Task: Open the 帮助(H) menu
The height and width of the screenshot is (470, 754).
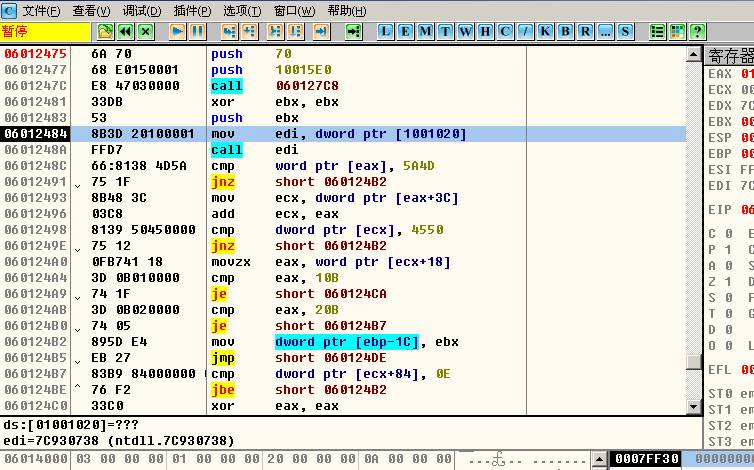Action: click(347, 10)
